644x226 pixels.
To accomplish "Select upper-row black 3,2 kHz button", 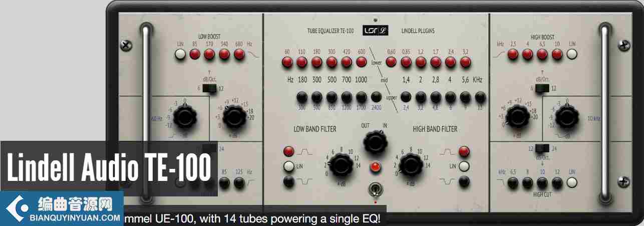I will click(x=421, y=97).
